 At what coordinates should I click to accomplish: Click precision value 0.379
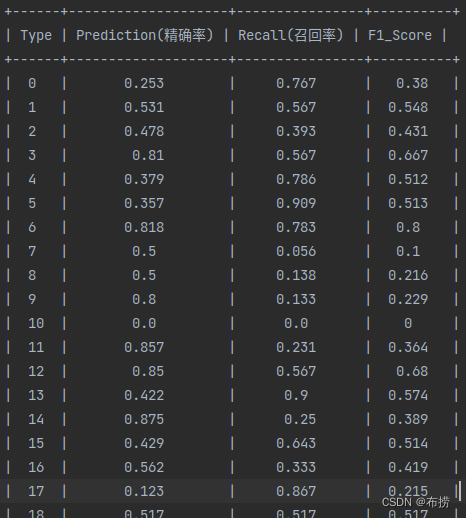coord(144,179)
